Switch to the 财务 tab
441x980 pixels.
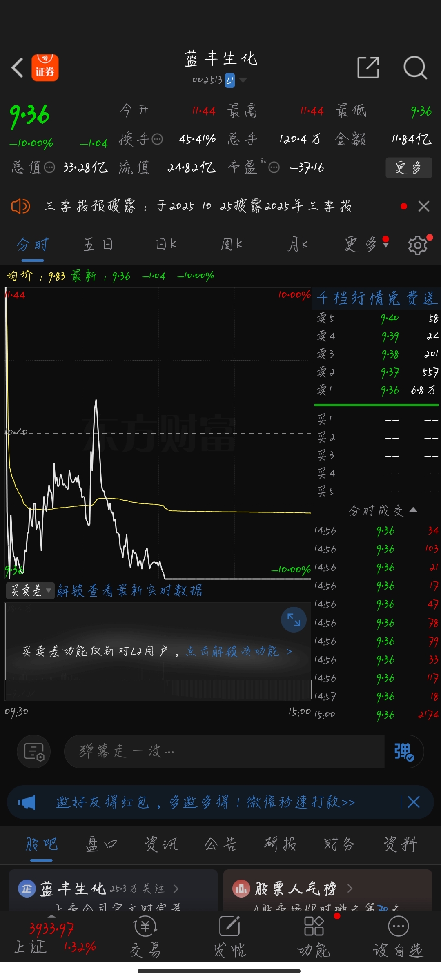click(x=340, y=844)
